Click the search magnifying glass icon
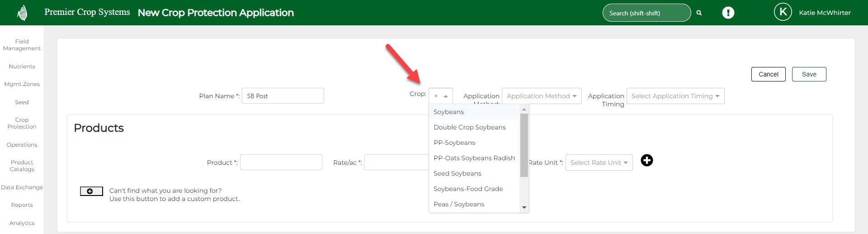This screenshot has width=868, height=234. [699, 13]
